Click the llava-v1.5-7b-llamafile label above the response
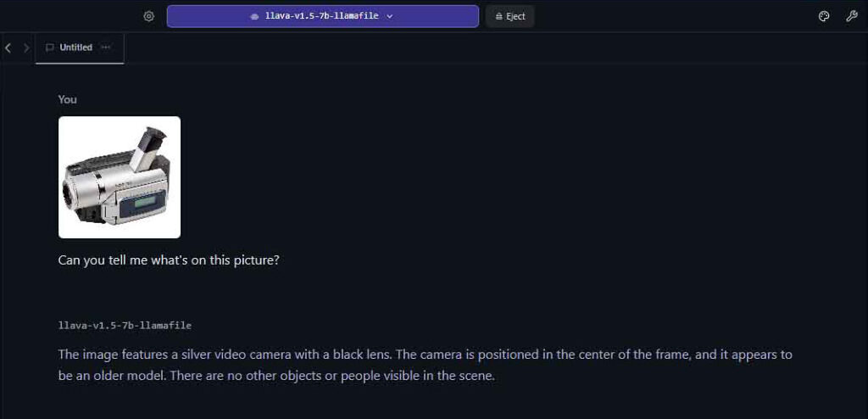The height and width of the screenshot is (419, 868). click(125, 326)
